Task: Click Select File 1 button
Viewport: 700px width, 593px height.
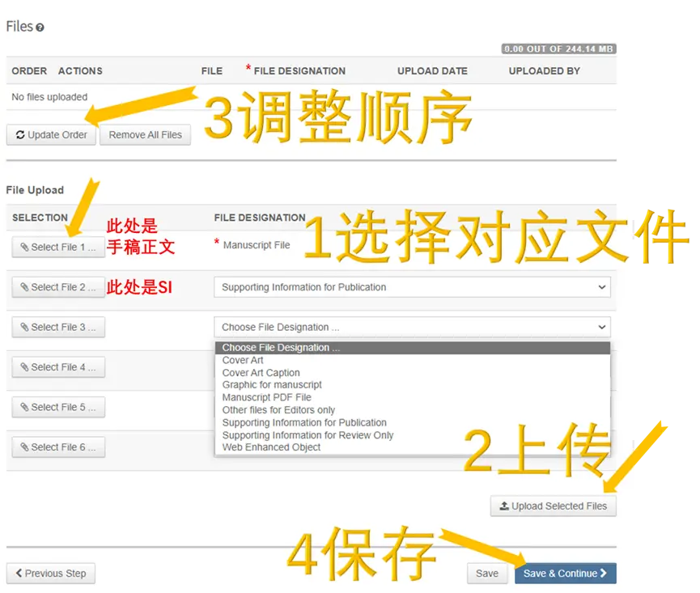Action: (58, 248)
